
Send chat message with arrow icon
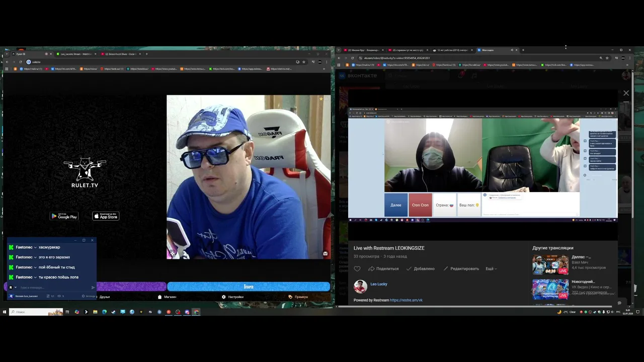[93, 288]
